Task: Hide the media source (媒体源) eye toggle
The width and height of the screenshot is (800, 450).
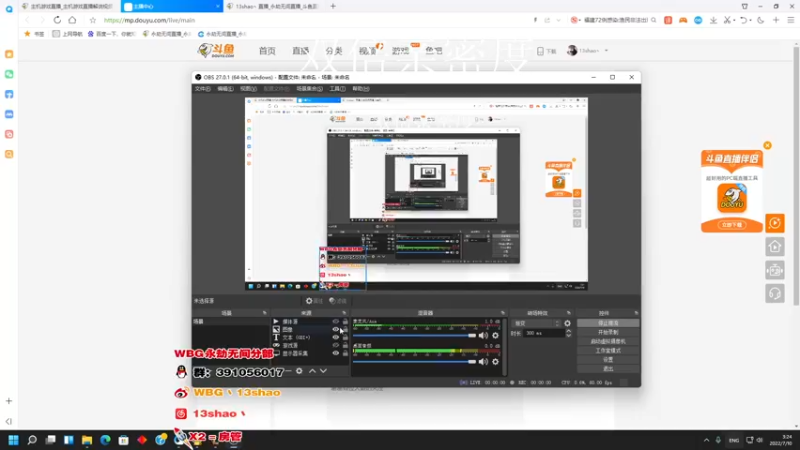Action: [336, 321]
